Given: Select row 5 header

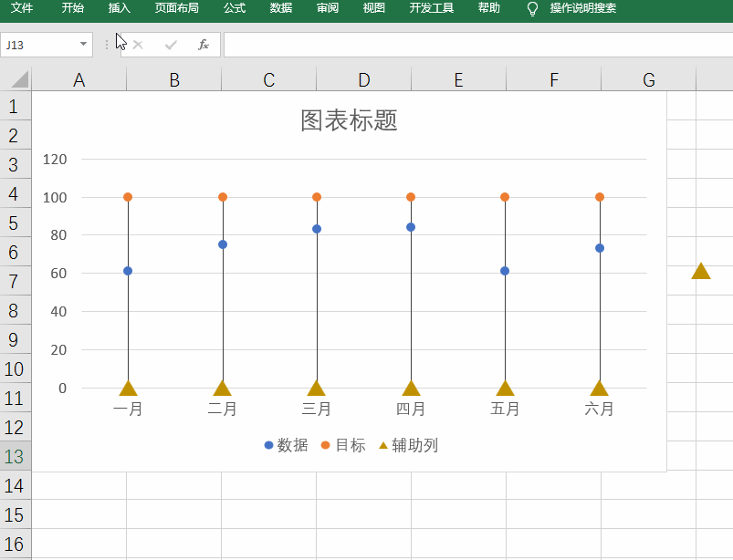Looking at the screenshot, I should click(14, 223).
